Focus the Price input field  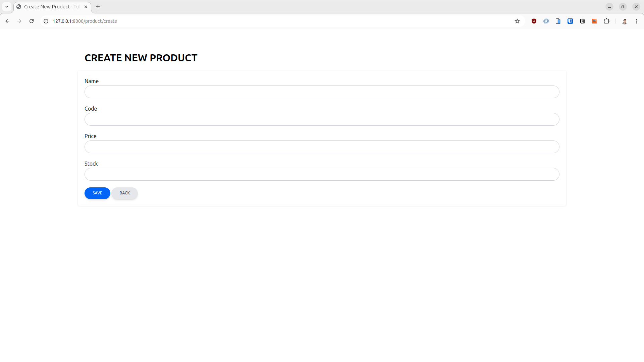tap(321, 147)
